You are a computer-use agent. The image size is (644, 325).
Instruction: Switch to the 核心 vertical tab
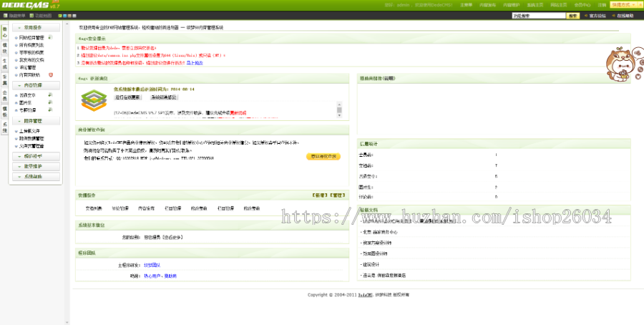tap(4, 33)
